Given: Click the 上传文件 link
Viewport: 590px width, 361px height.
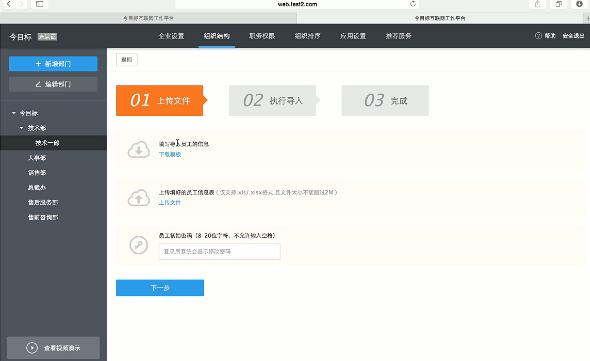Looking at the screenshot, I should pos(170,203).
